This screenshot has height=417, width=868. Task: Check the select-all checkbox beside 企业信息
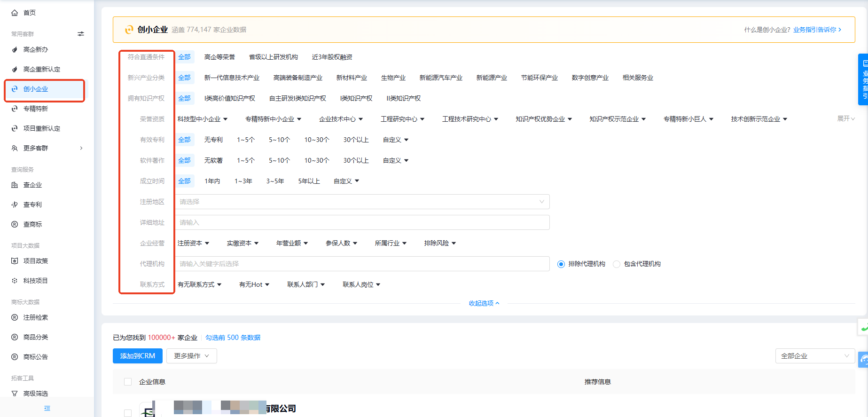point(128,382)
